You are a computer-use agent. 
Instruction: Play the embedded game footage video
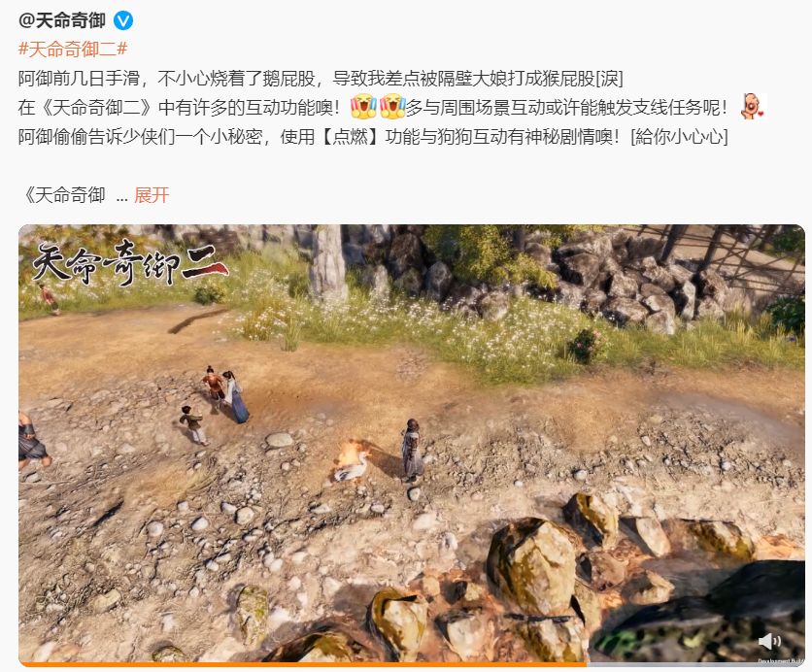point(412,445)
